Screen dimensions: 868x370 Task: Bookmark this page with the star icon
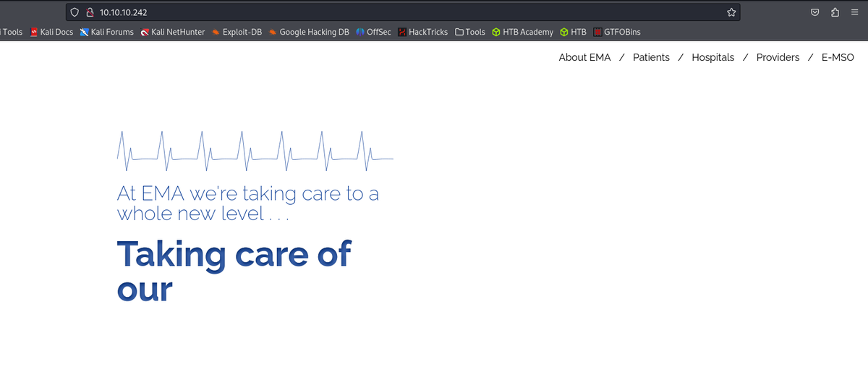click(731, 12)
